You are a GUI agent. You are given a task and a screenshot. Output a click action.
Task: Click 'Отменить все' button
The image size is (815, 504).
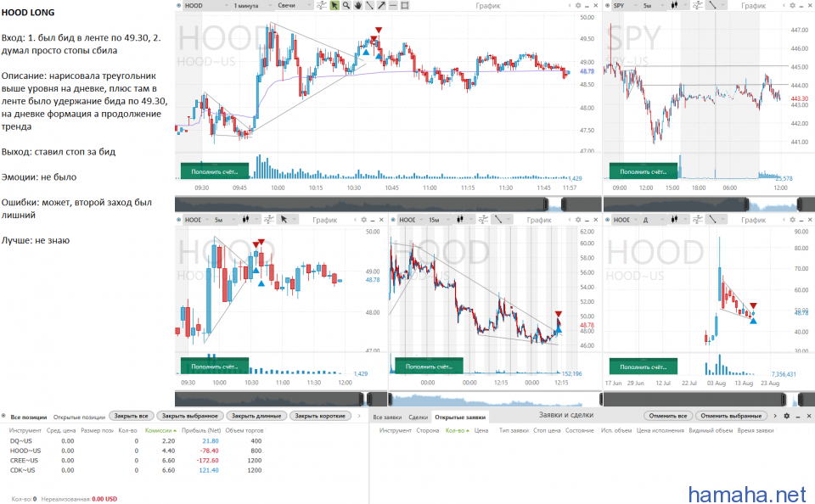[x=668, y=416]
